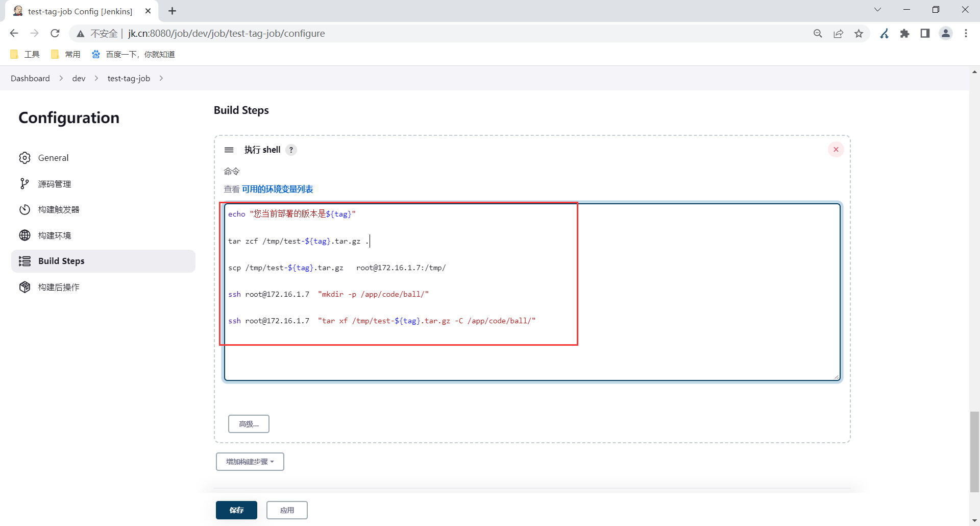Screen dimensions: 980x526
Task: Click the post-build actions cube icon
Action: pyautogui.click(x=24, y=287)
